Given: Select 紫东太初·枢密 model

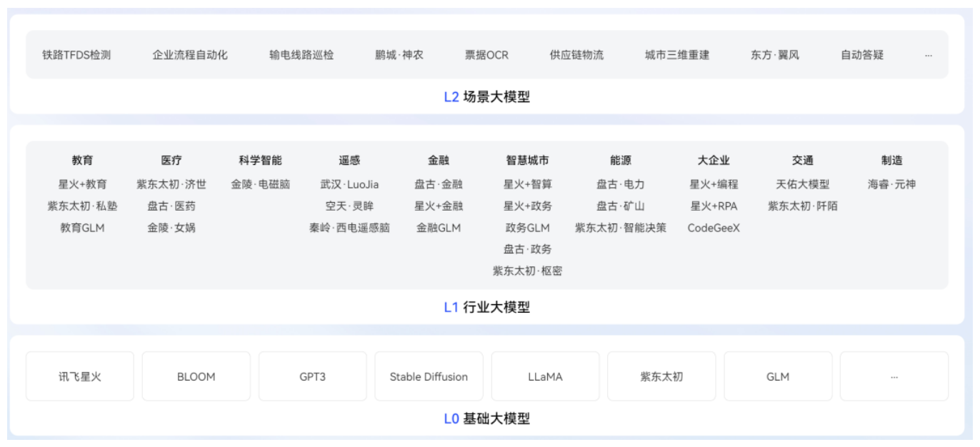Looking at the screenshot, I should 528,271.
